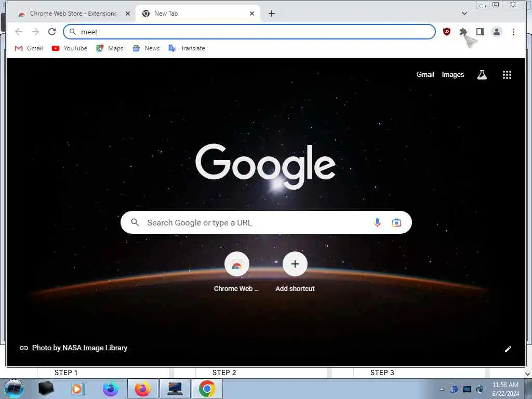The width and height of the screenshot is (532, 399).
Task: Click the customize Chrome pencil icon
Action: coord(508,349)
